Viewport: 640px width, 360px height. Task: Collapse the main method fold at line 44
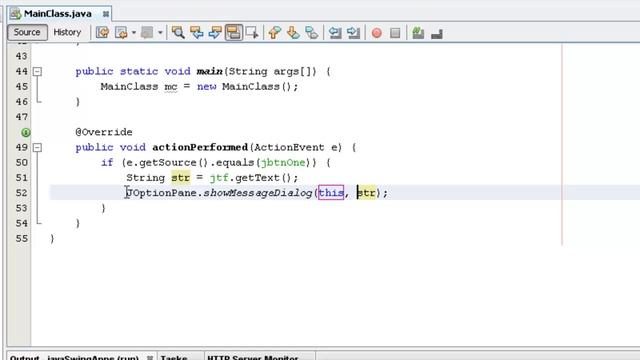(x=37, y=71)
